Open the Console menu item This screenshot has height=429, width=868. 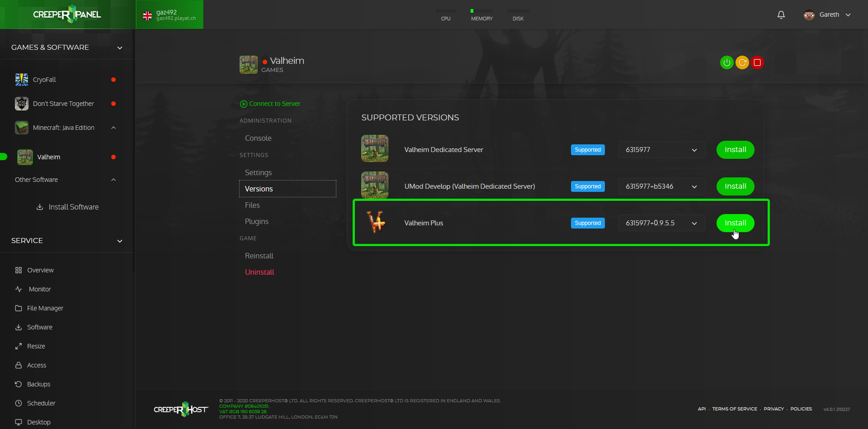point(258,138)
